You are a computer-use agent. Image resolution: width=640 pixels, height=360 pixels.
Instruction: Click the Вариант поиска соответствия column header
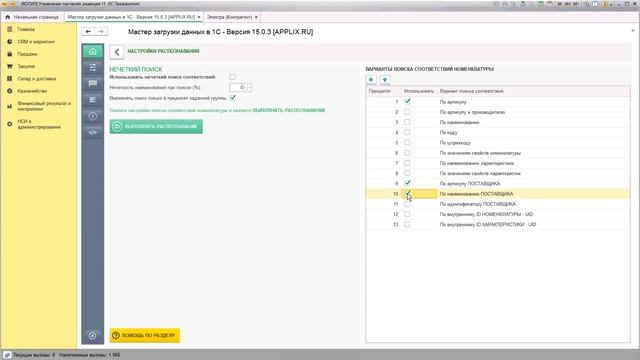(x=471, y=91)
